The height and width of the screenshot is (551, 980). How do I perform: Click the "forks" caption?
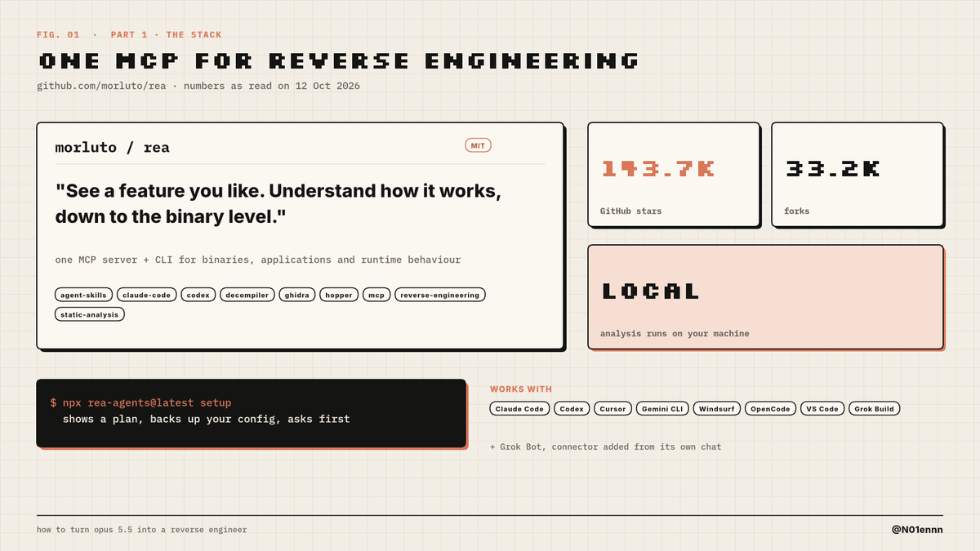[797, 211]
